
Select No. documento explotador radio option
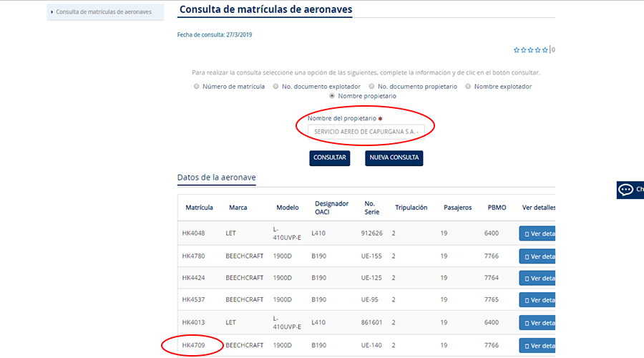276,87
